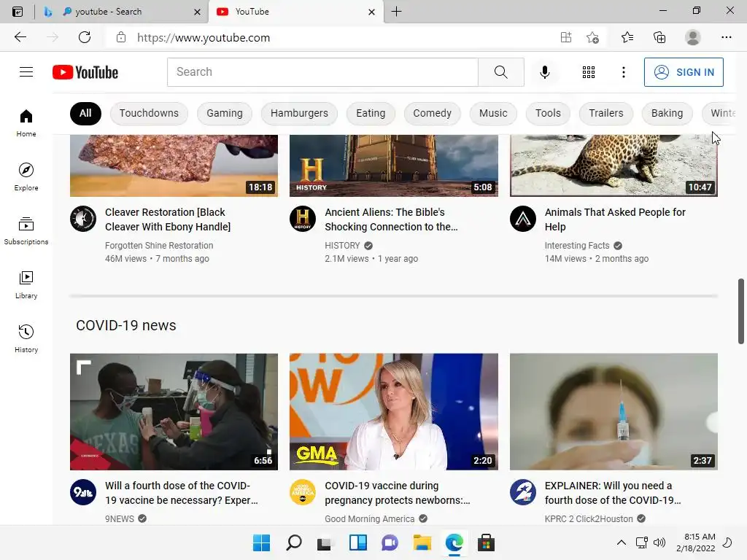The width and height of the screenshot is (747, 560).
Task: Open Cleaver Restoration video title
Action: (x=168, y=219)
